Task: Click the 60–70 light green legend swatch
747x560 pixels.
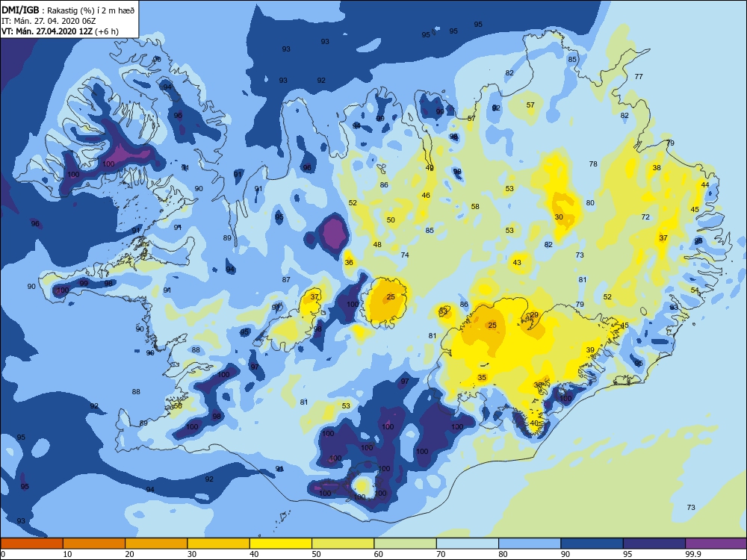Action: pos(406,544)
